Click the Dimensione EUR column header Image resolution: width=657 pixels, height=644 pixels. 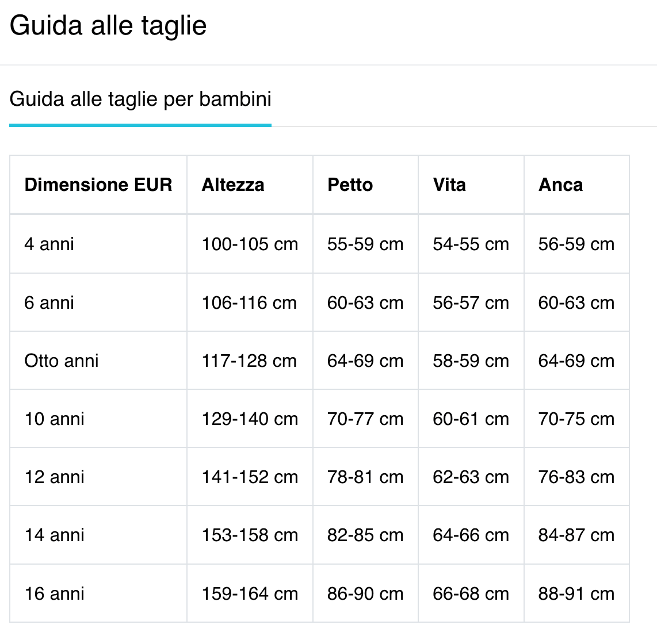coord(98,185)
